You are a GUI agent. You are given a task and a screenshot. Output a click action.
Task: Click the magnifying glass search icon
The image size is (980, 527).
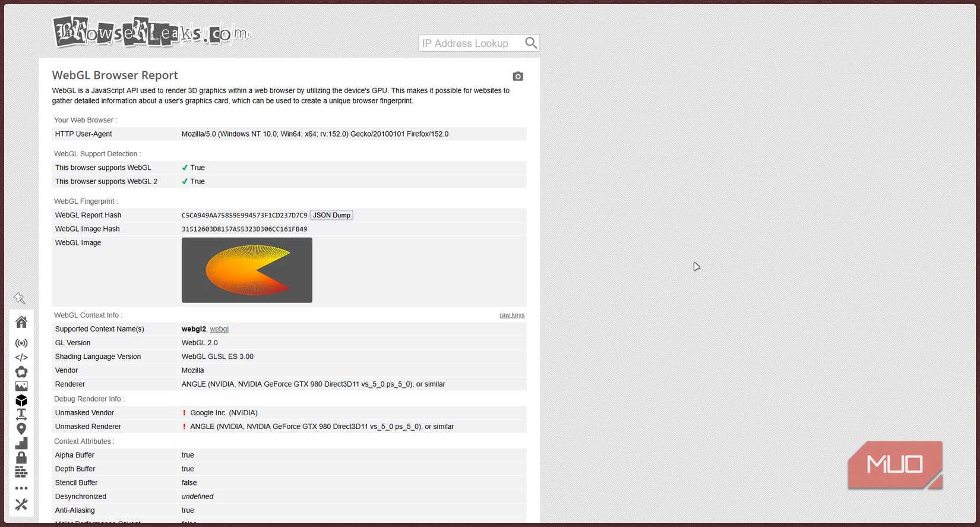click(531, 43)
